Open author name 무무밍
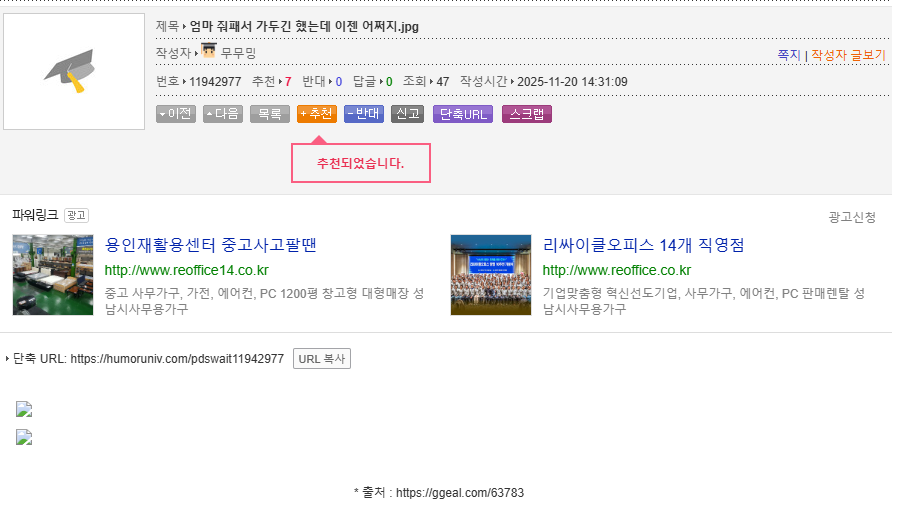 [239, 53]
